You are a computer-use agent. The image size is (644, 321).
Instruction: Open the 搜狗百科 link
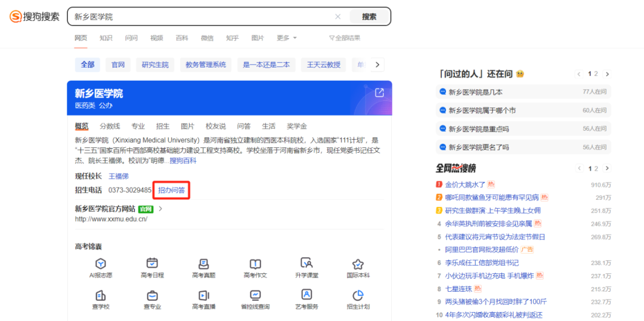pyautogui.click(x=183, y=160)
